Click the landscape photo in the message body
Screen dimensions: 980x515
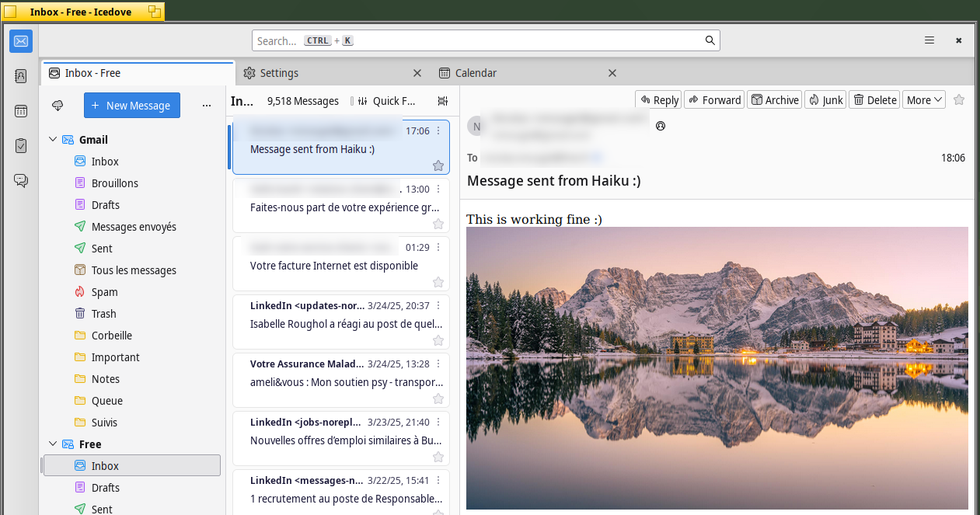point(717,367)
